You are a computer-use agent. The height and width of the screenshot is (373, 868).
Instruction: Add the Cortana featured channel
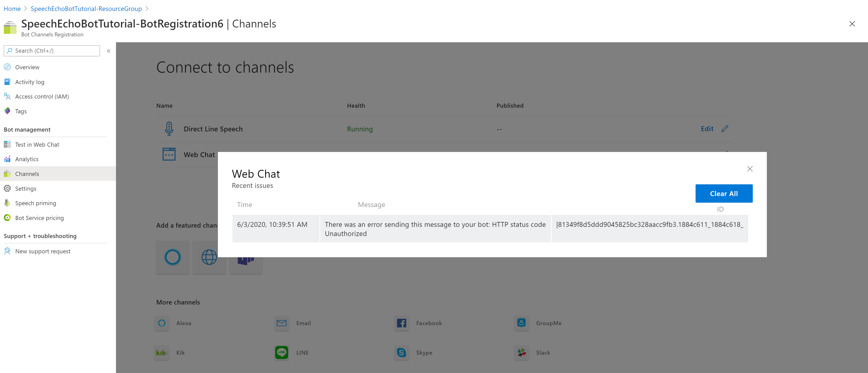click(172, 257)
